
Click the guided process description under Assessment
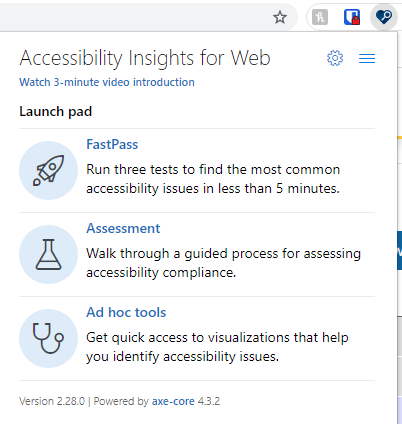pos(223,263)
